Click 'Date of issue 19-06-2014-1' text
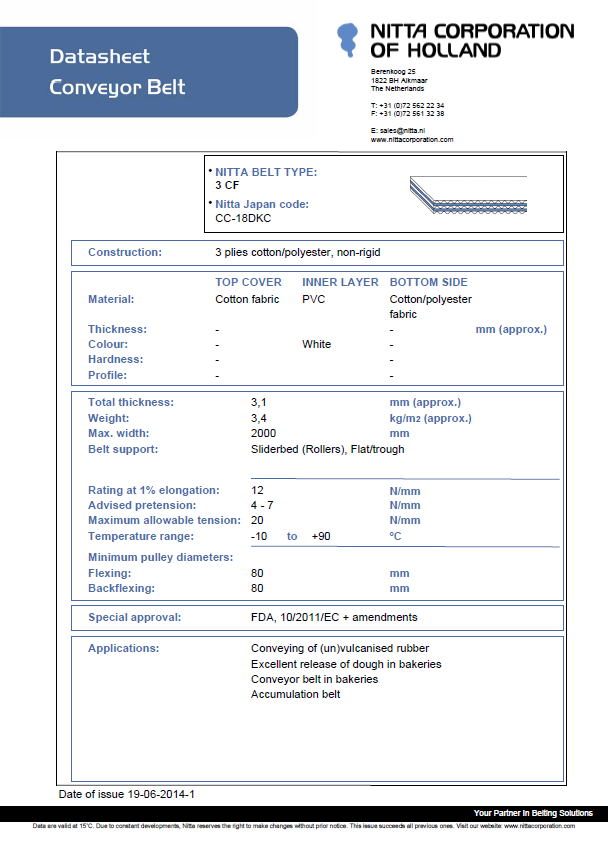The image size is (608, 858). coord(126,795)
